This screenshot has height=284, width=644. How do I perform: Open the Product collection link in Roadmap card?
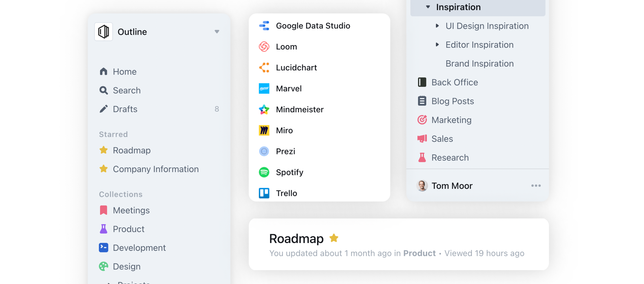point(419,253)
